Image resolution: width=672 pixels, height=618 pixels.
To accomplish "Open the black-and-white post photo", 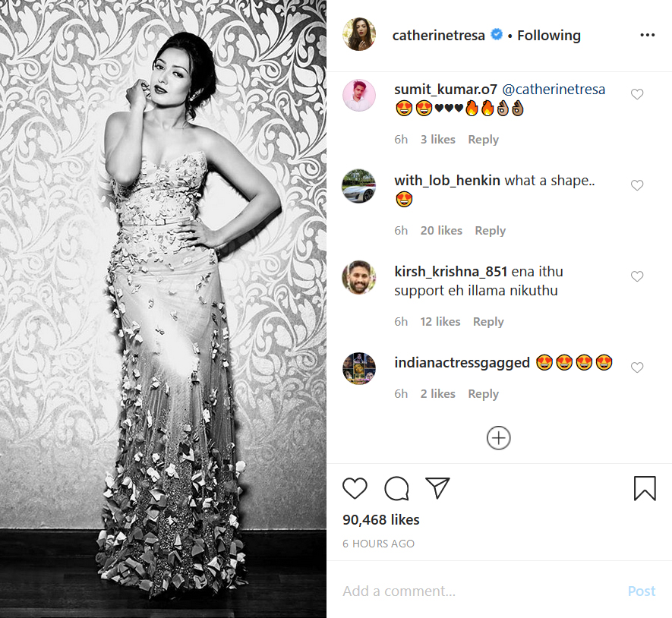I will 163,309.
